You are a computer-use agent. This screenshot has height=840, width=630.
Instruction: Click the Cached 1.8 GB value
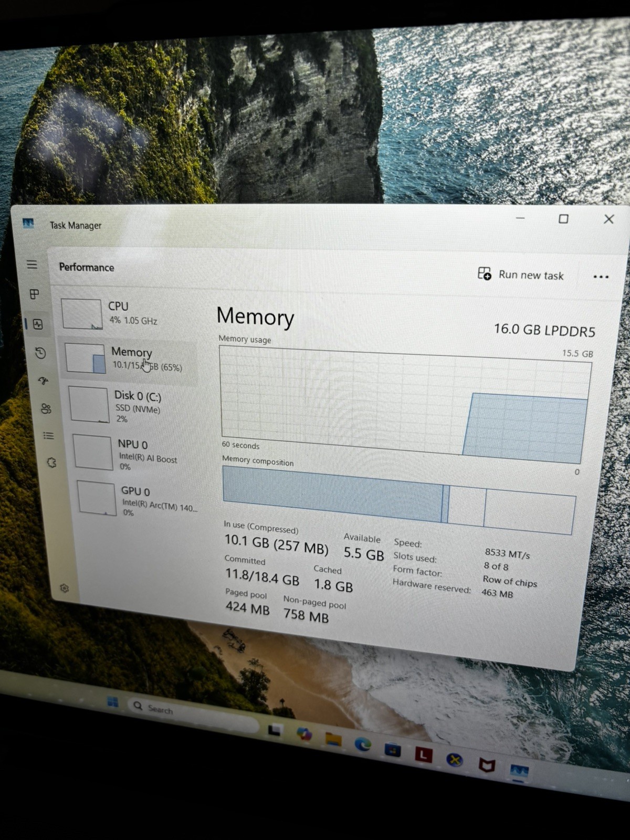[x=333, y=585]
